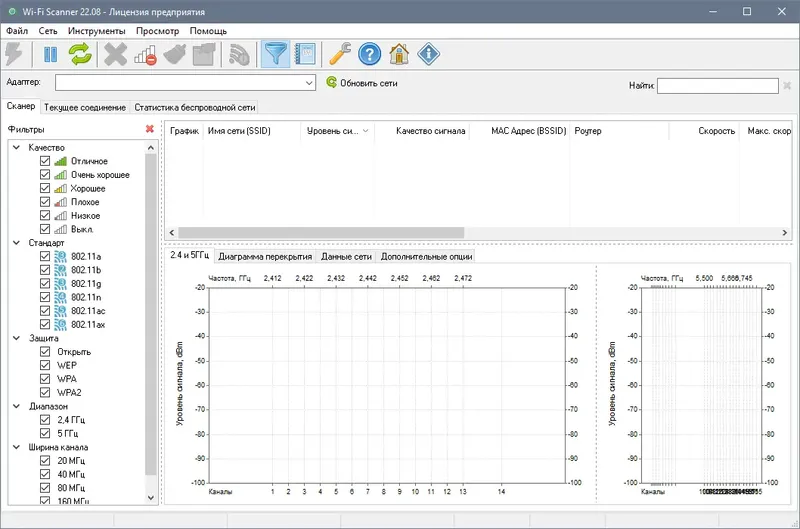The width and height of the screenshot is (800, 529).
Task: Clear filters with the red X icon
Action: tap(149, 129)
